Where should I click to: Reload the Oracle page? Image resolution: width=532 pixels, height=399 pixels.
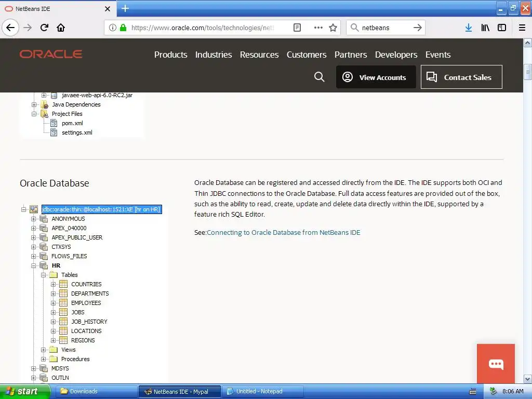44,28
